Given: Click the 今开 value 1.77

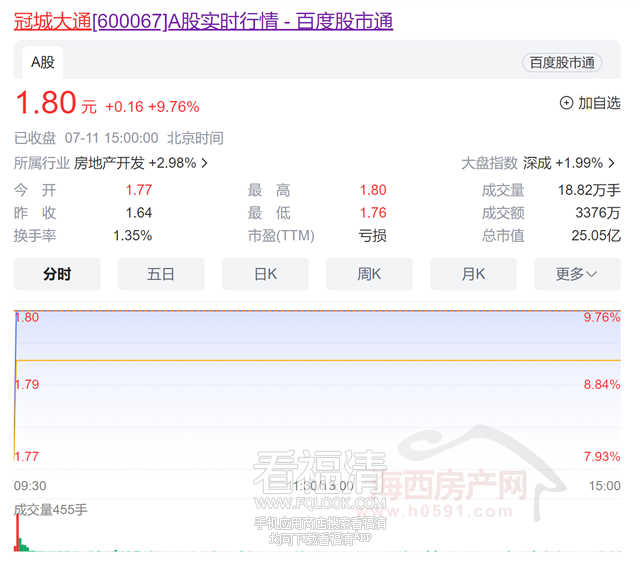Looking at the screenshot, I should (x=139, y=190).
